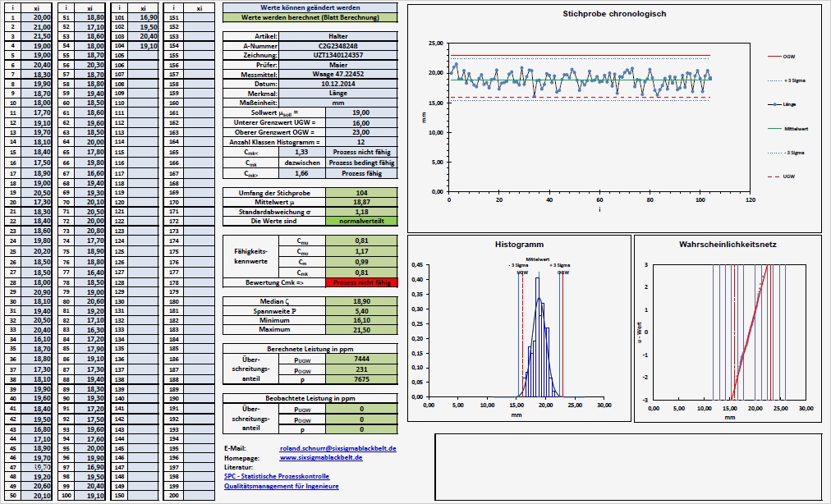Select xi value 20,10 in row 50

point(37,496)
